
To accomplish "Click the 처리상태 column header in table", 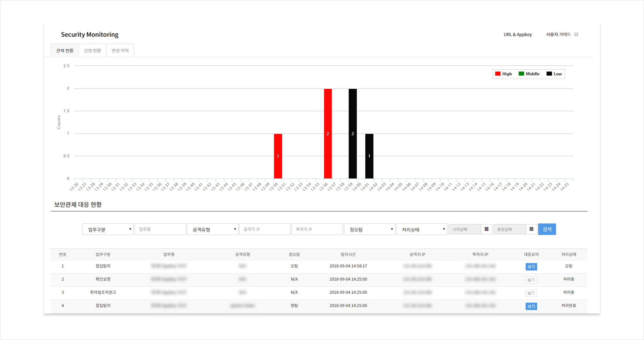I will (569, 254).
